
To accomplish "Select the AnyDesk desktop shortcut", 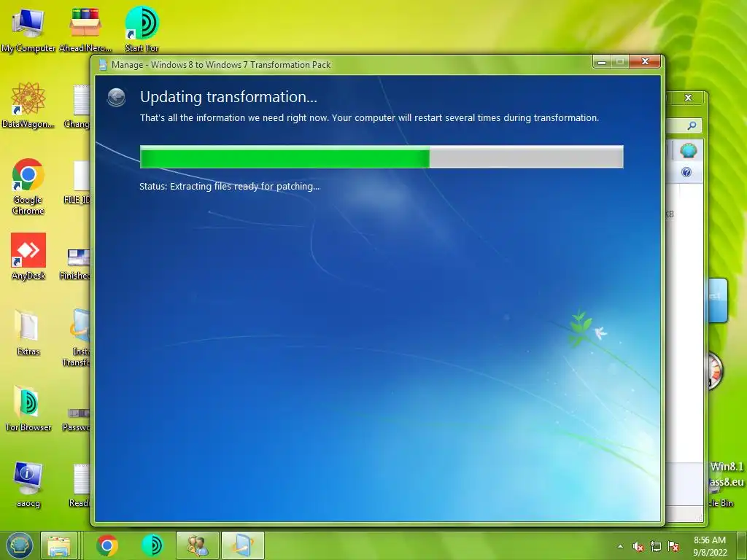I will tap(28, 257).
